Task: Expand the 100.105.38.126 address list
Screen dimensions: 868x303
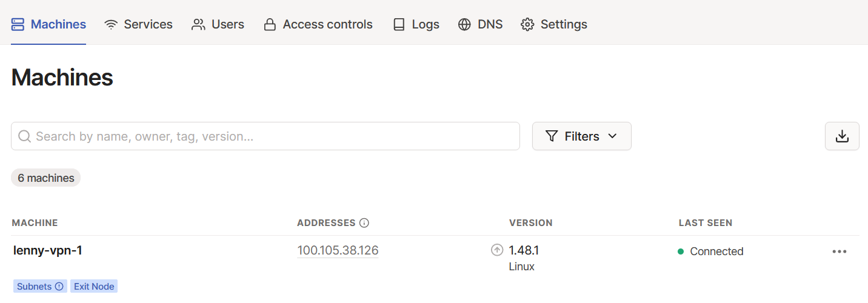Action: point(338,251)
